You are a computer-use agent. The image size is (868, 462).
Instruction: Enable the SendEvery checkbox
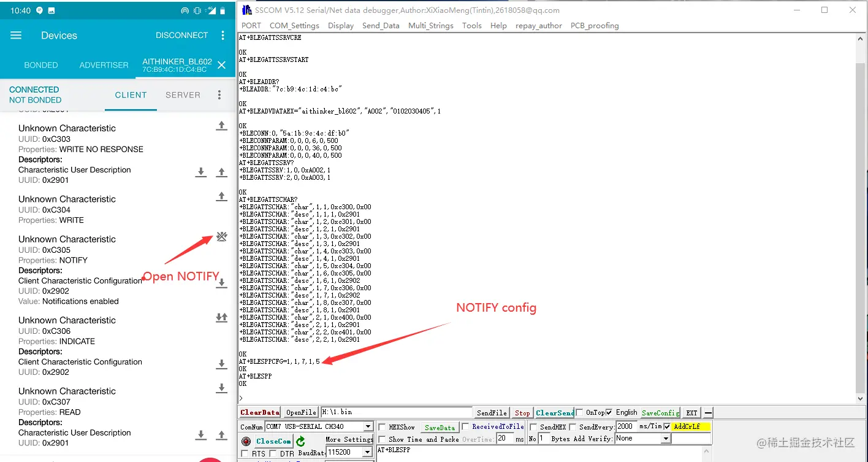click(x=573, y=427)
